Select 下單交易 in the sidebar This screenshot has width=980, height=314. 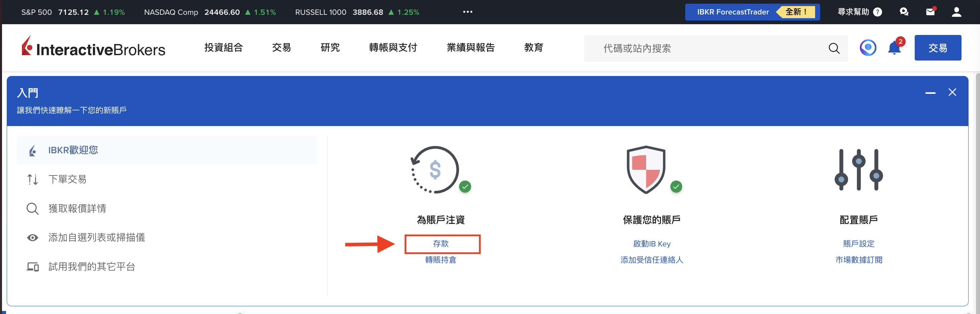(x=67, y=179)
